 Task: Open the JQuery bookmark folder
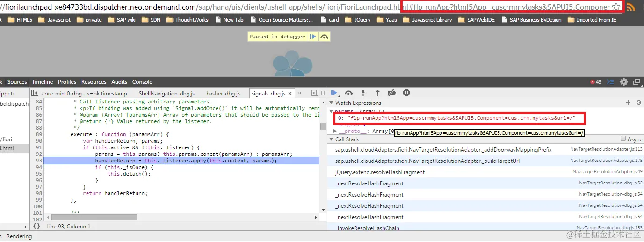358,20
